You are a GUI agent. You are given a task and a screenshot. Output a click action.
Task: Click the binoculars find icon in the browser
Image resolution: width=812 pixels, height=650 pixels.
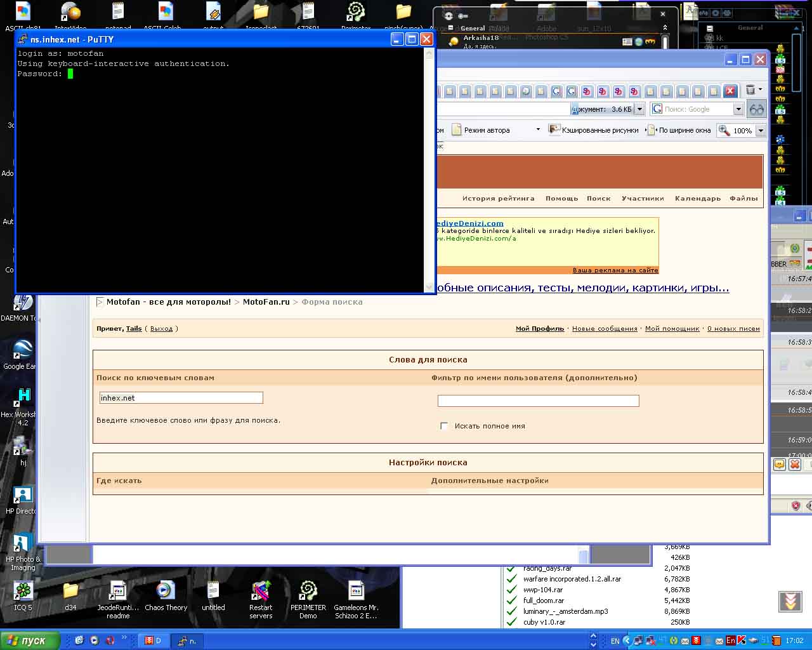757,109
